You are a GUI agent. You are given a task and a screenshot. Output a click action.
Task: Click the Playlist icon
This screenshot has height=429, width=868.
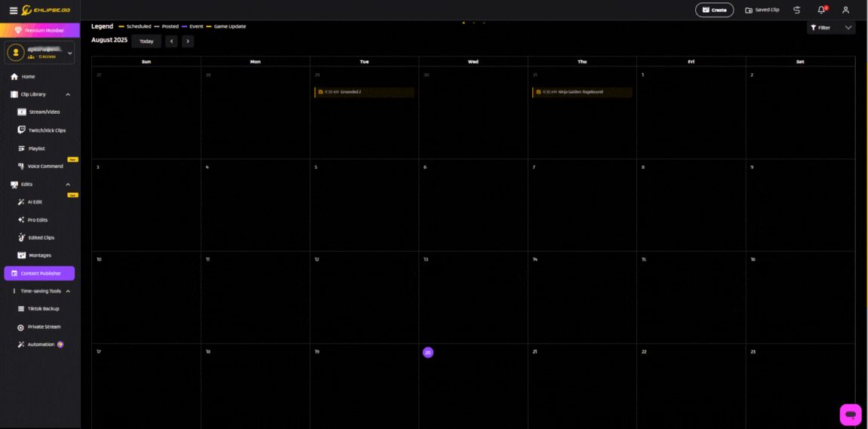tap(22, 149)
